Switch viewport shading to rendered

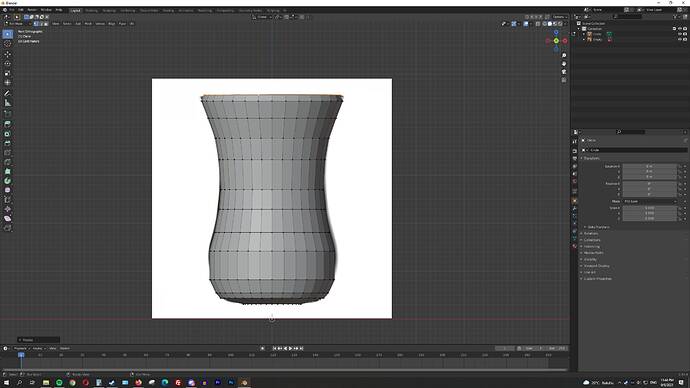560,24
